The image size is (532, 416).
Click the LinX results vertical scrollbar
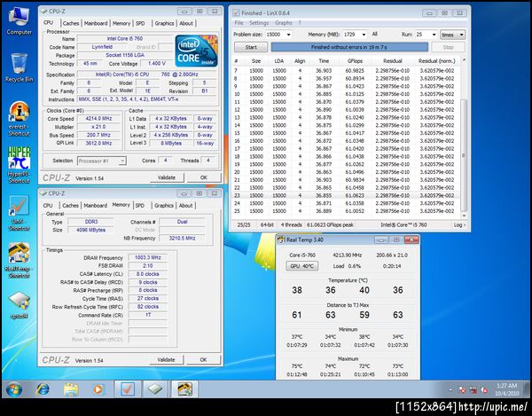464,138
